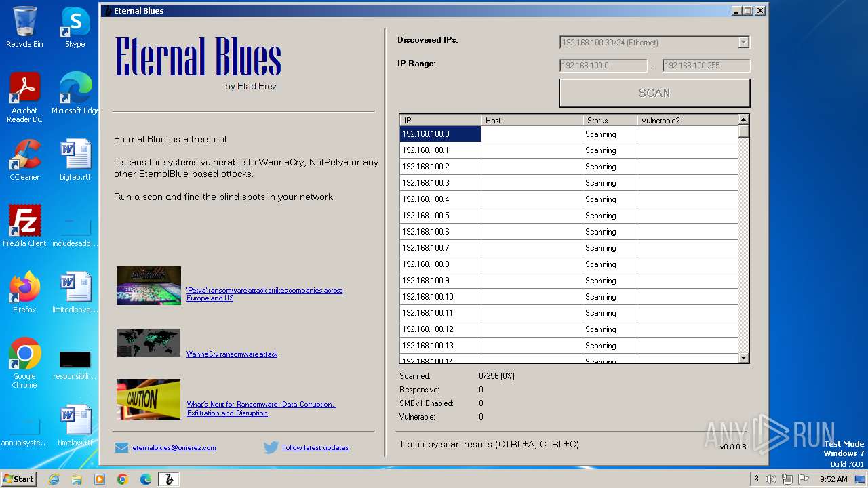Viewport: 868px width, 488px height.
Task: Click the results list scroll-down arrow
Action: (744, 357)
